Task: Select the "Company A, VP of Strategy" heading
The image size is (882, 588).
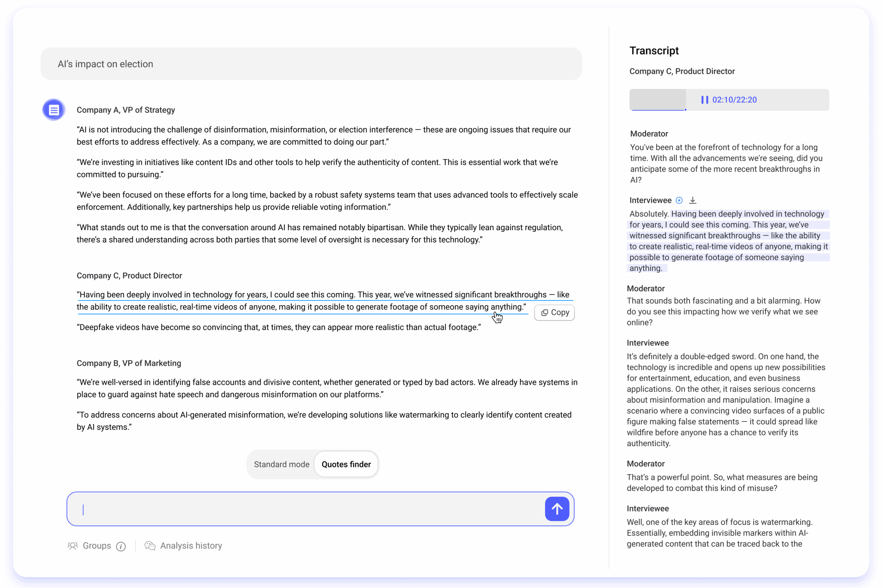Action: [x=126, y=110]
